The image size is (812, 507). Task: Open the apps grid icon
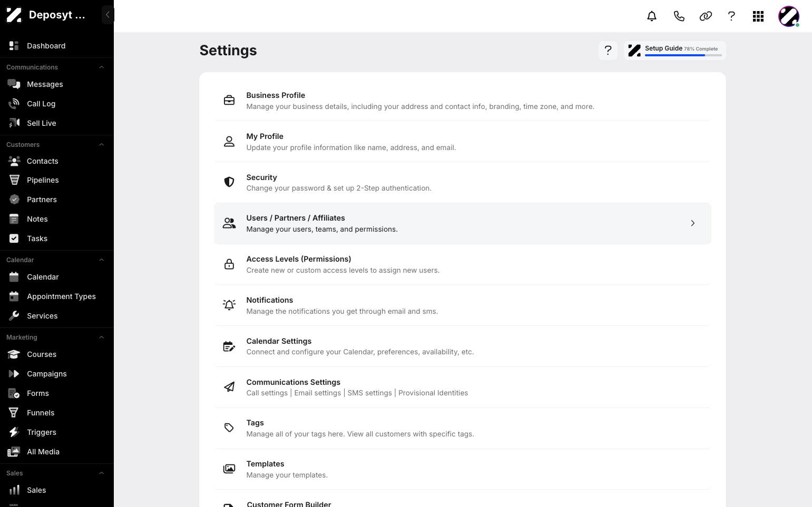tap(758, 16)
